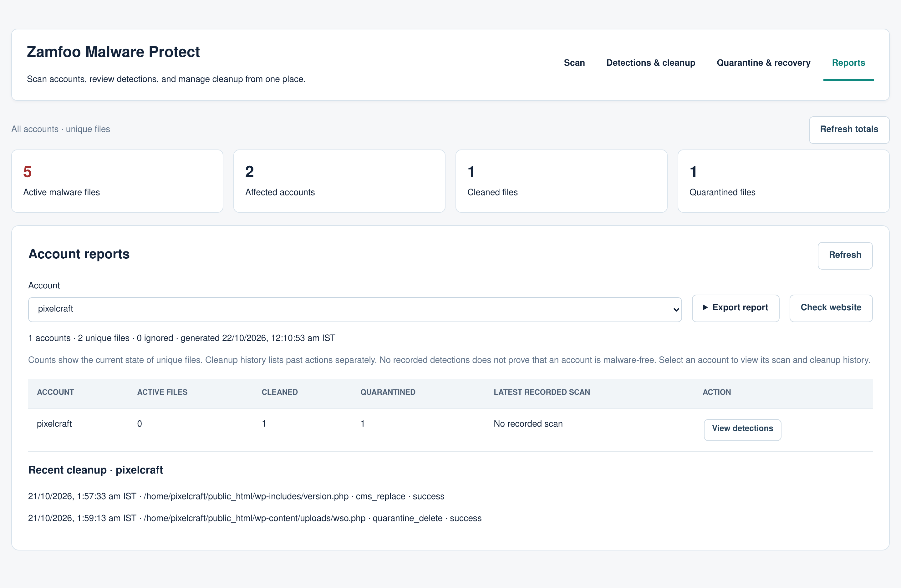Click the report summary line with generated date
The image size is (901, 588).
[182, 338]
